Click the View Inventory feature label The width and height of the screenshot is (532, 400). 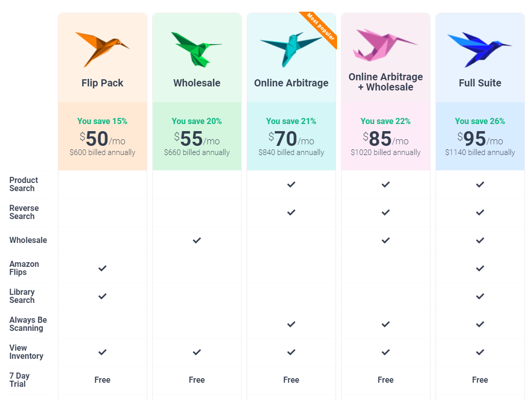[x=26, y=352]
